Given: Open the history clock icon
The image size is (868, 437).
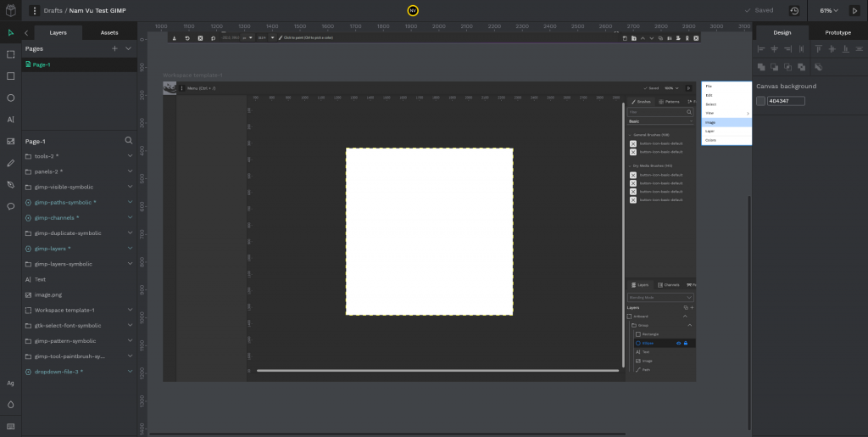Looking at the screenshot, I should click(793, 10).
